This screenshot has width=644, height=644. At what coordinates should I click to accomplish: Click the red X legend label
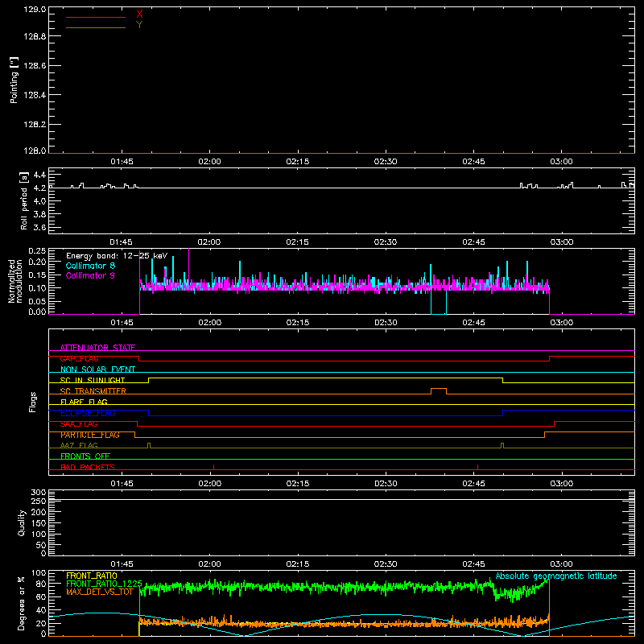click(139, 14)
